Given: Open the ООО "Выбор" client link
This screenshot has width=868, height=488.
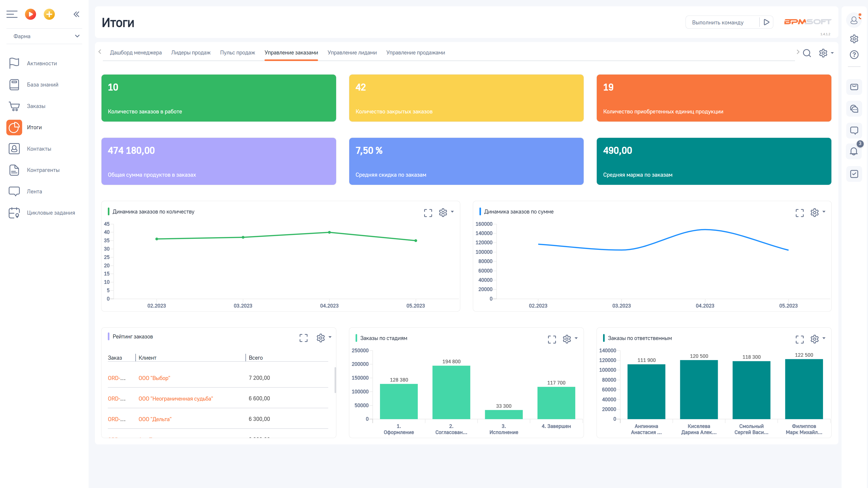Looking at the screenshot, I should 154,378.
